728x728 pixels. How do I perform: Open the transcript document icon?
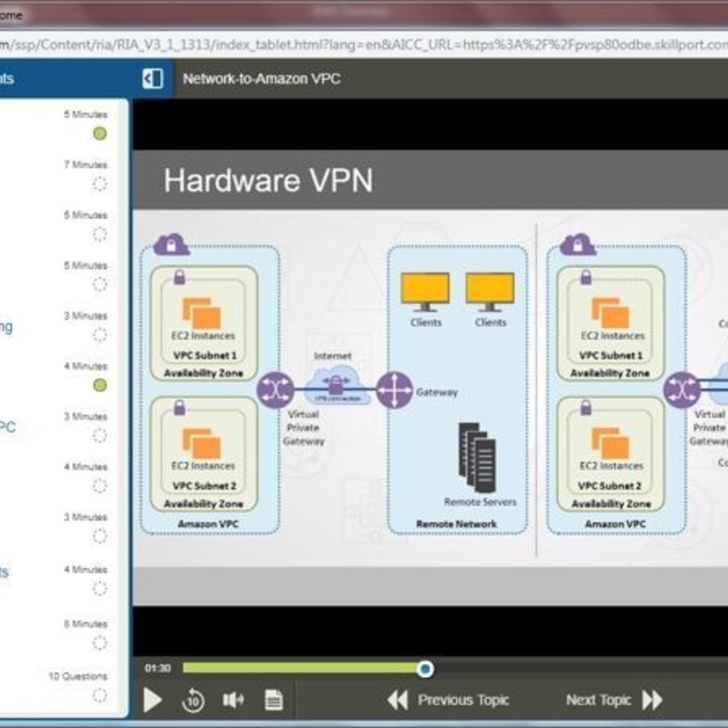tap(274, 700)
